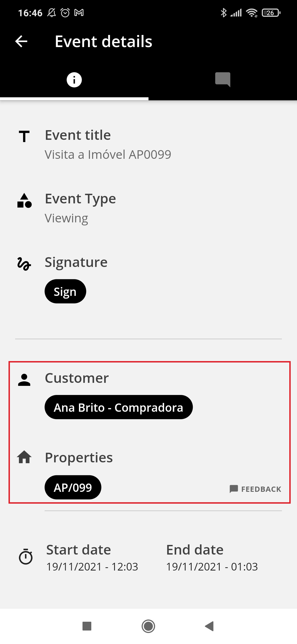Tap Android recent apps square button
This screenshot has width=297, height=644.
pos(87,626)
